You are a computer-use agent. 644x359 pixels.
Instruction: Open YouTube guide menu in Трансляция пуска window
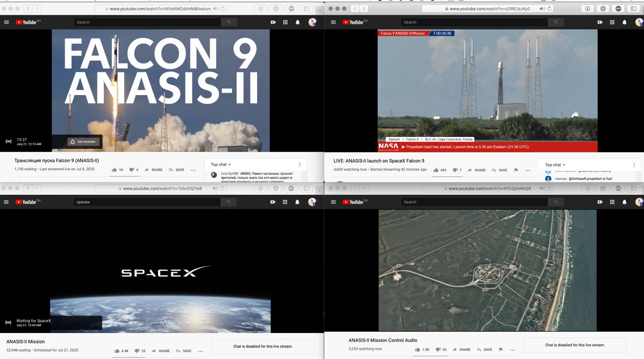(x=7, y=22)
